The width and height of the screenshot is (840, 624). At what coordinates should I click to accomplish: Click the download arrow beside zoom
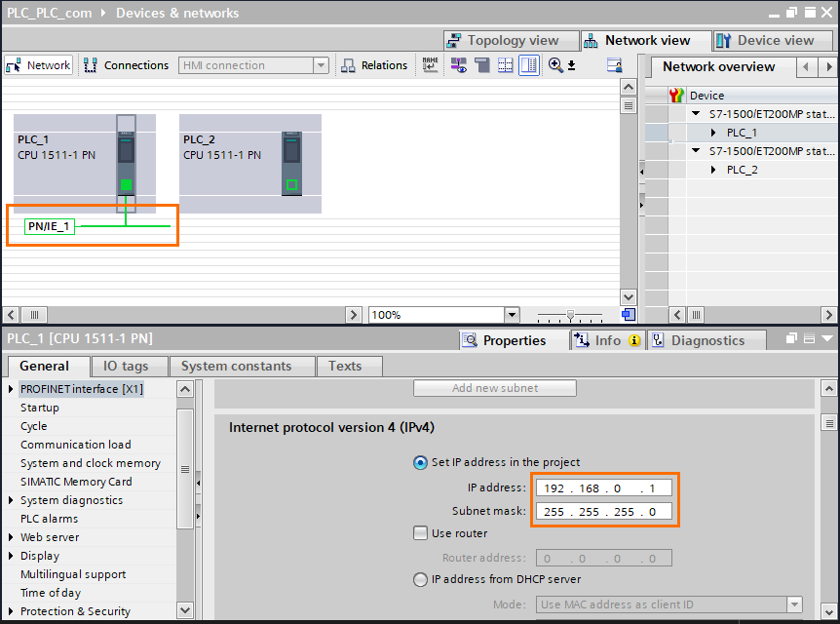572,65
